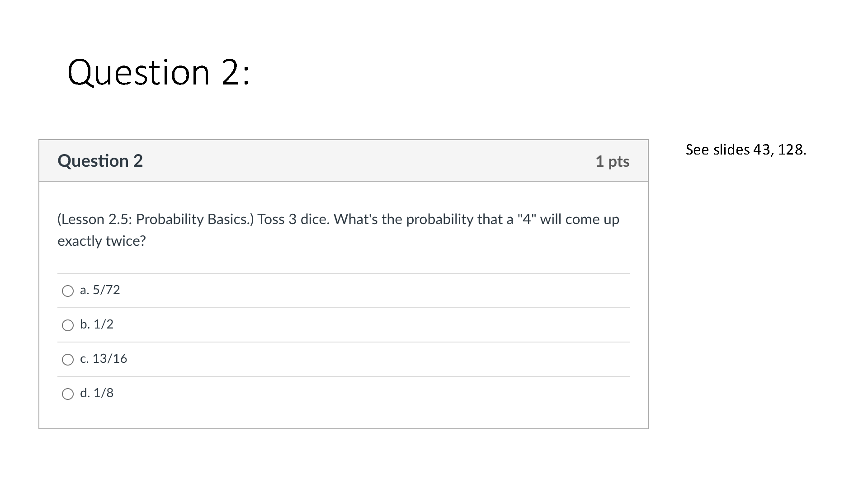Click the '1 pts' points label
This screenshot has width=868, height=488.
(612, 161)
